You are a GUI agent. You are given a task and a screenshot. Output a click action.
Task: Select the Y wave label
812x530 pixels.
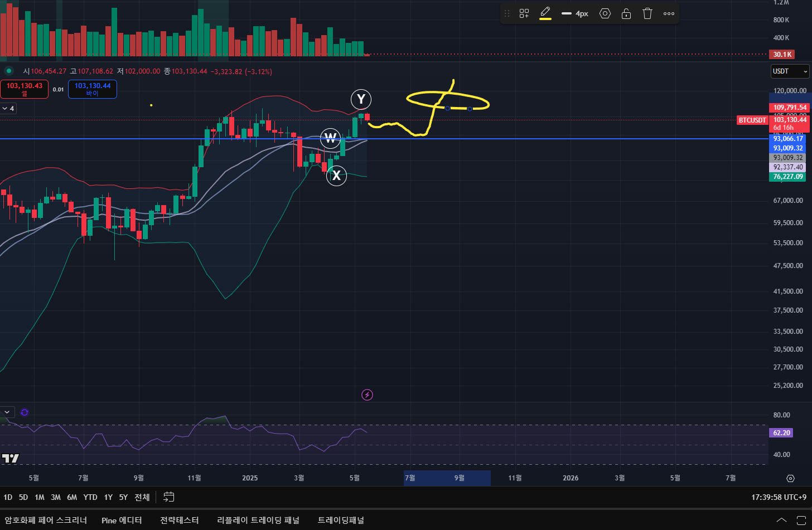pyautogui.click(x=361, y=99)
